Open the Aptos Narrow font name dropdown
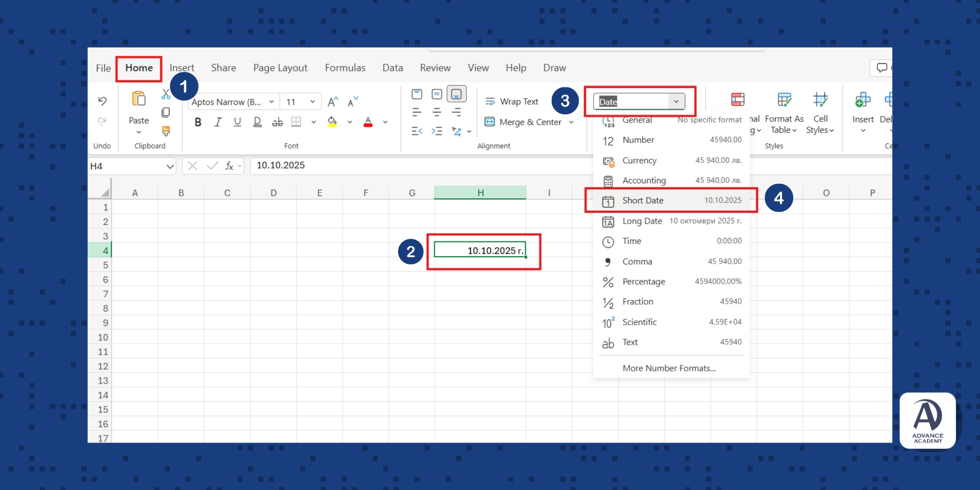This screenshot has width=980, height=490. point(272,102)
